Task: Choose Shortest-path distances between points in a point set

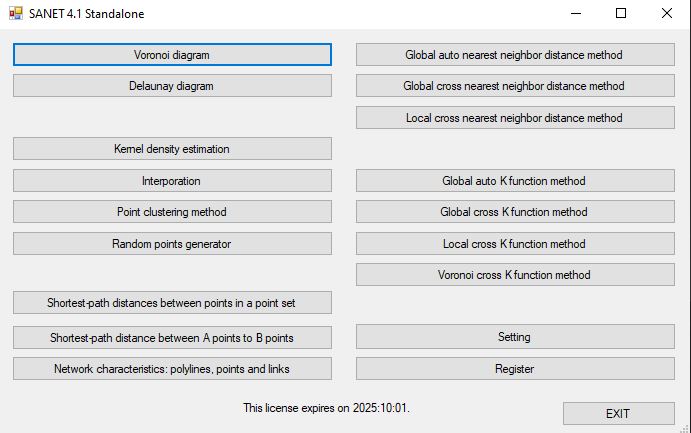Action: (172, 303)
